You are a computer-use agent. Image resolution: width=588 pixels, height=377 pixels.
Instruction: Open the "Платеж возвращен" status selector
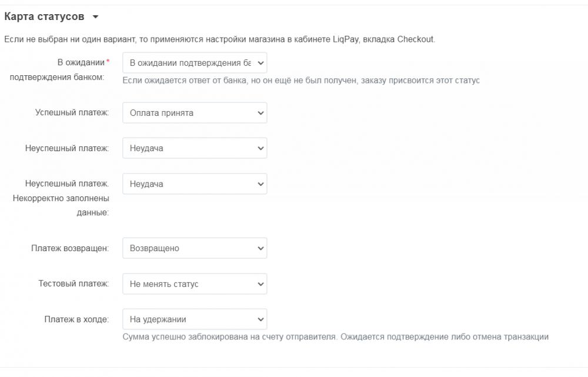[x=194, y=248]
